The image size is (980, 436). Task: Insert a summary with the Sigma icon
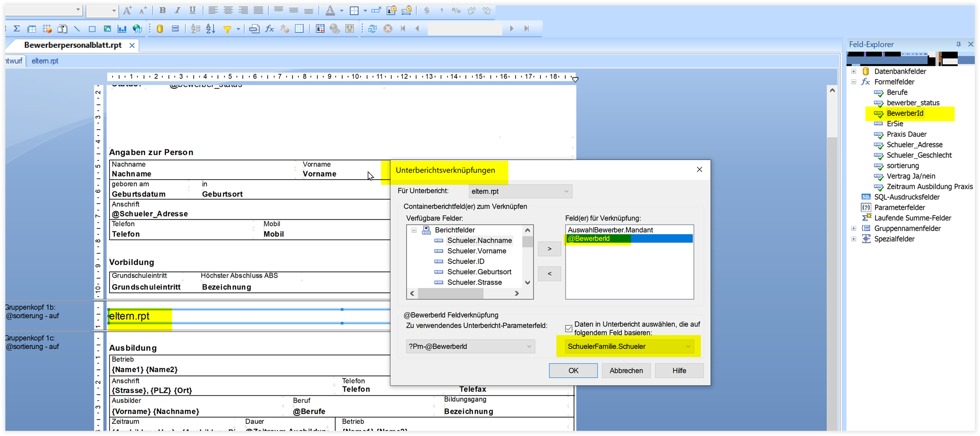17,29
